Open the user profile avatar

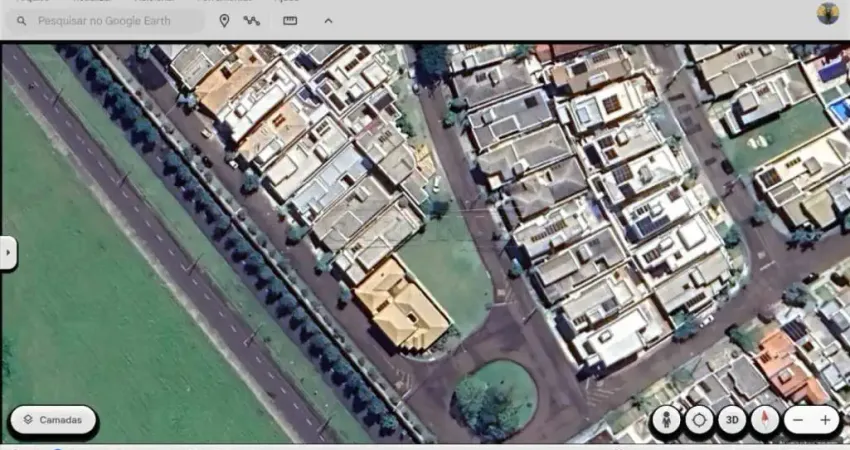[827, 13]
